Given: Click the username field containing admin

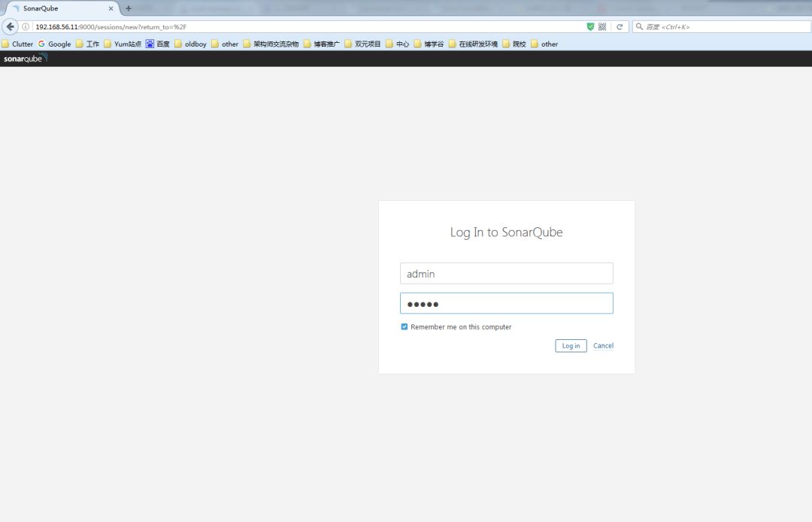Looking at the screenshot, I should click(x=507, y=274).
